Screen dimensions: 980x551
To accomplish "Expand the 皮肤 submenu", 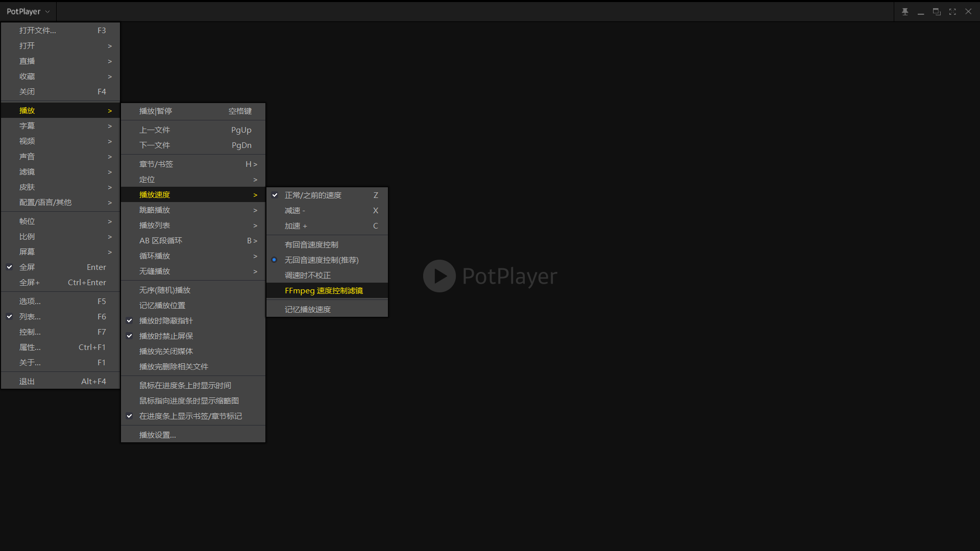I will 61,187.
